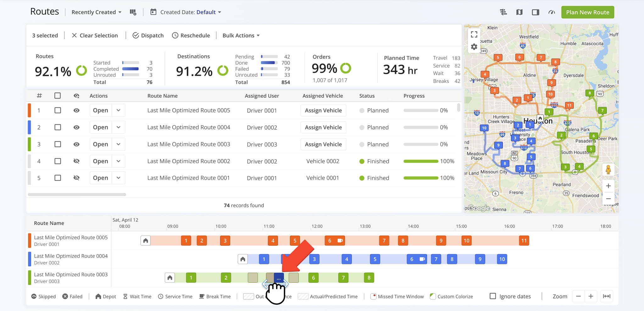This screenshot has width=644, height=311.
Task: Expand Open actions arrow for Route 0005
Action: (x=119, y=110)
